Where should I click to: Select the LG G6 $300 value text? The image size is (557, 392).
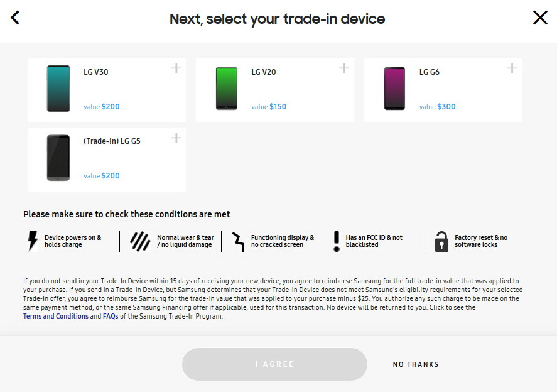tap(438, 107)
